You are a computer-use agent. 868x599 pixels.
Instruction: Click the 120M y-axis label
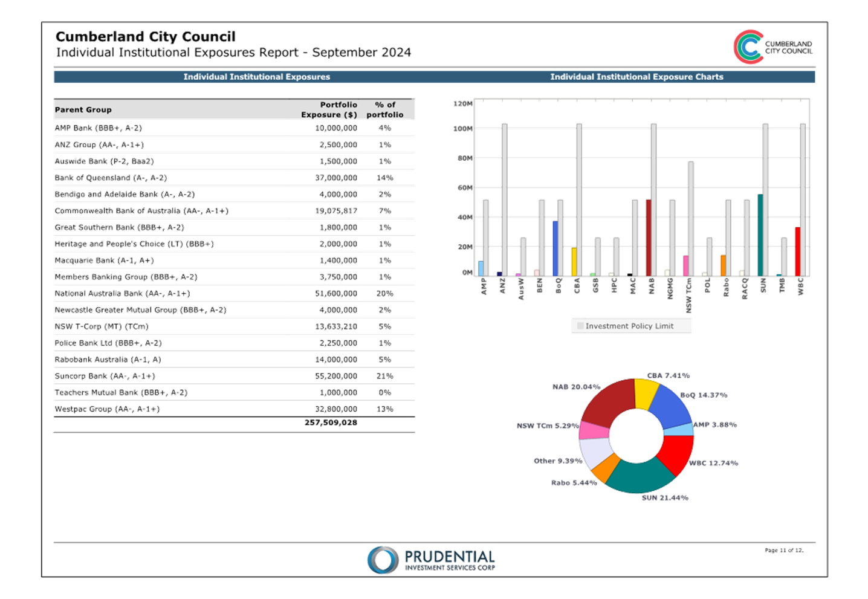[463, 104]
